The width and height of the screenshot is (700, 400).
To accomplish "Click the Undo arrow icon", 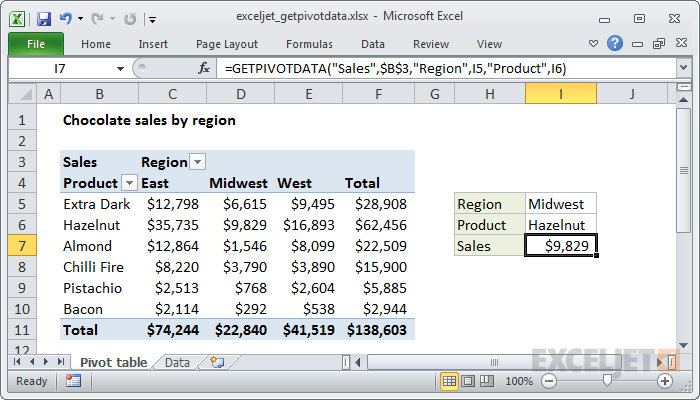I will pos(66,18).
